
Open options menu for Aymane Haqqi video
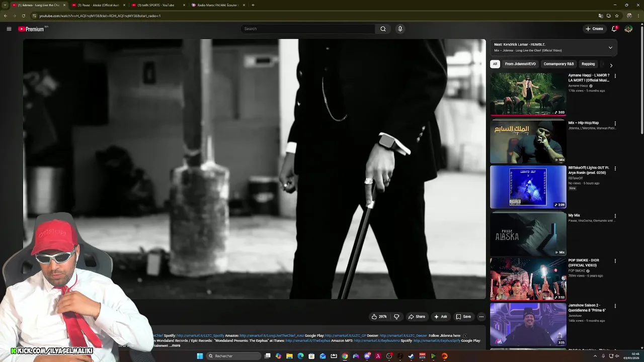[x=615, y=76]
